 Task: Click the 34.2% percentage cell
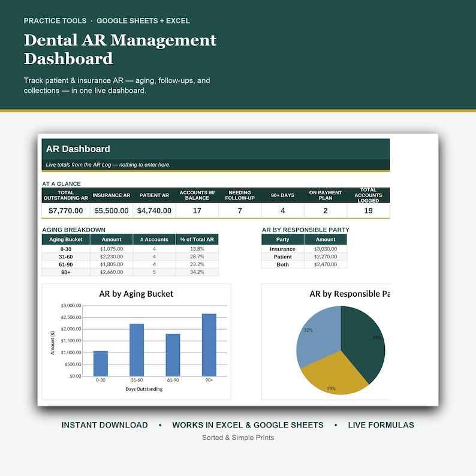197,272
